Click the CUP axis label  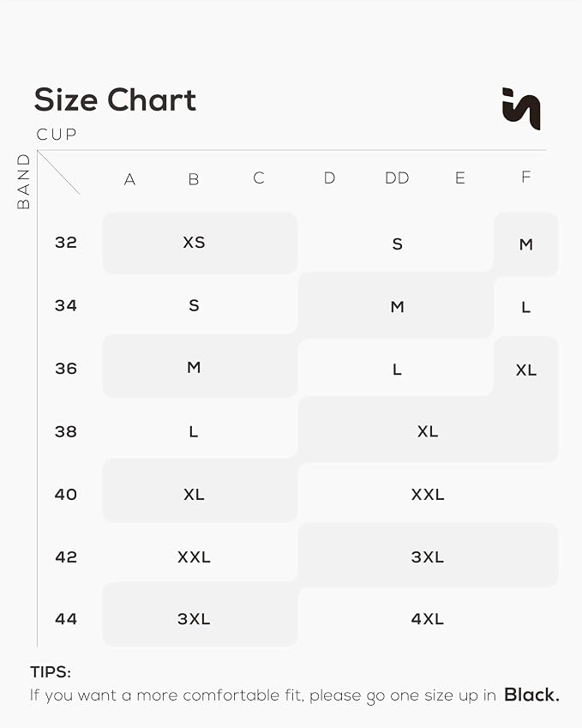tap(57, 135)
